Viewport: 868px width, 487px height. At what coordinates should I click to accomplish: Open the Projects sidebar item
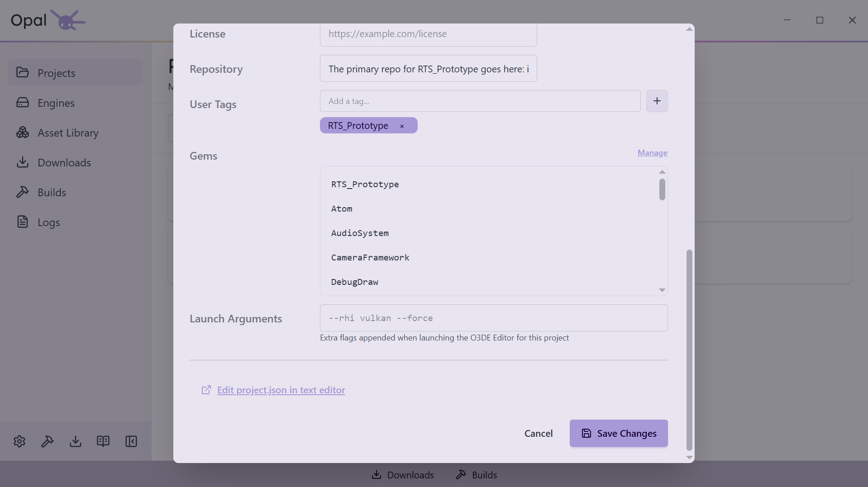(x=75, y=73)
